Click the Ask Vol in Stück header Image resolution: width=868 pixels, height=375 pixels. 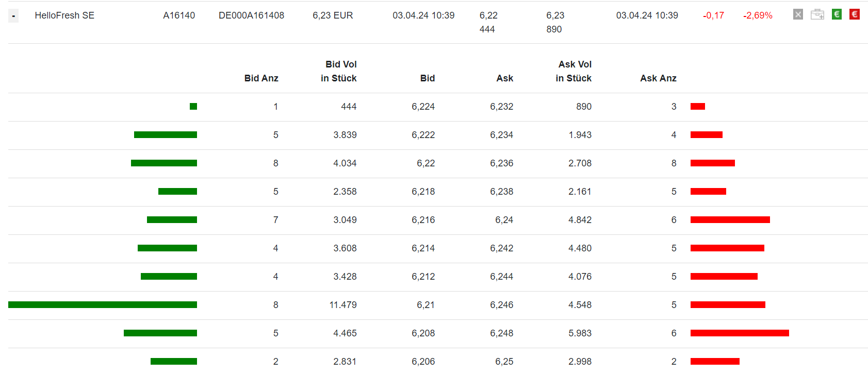tap(574, 71)
